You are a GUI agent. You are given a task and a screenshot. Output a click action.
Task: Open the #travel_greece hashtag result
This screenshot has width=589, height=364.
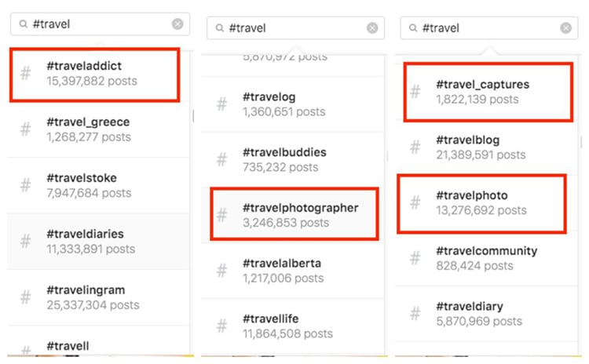88,129
